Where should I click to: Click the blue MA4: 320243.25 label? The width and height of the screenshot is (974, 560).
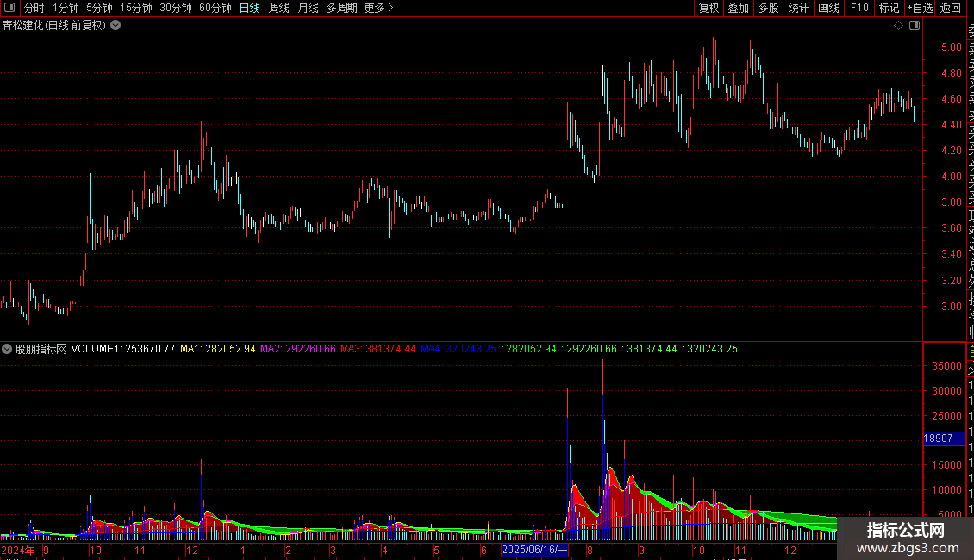tap(459, 349)
